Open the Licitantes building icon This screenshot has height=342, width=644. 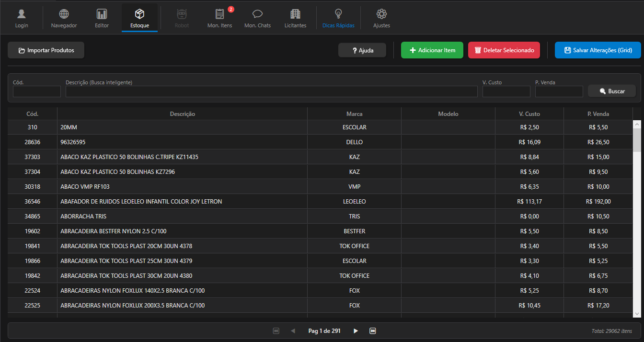(295, 14)
